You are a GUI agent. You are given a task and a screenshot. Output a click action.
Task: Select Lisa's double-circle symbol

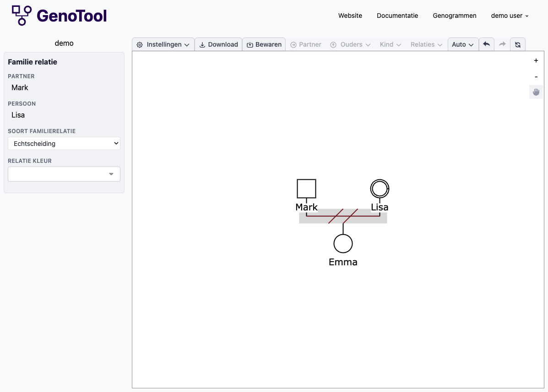click(380, 188)
